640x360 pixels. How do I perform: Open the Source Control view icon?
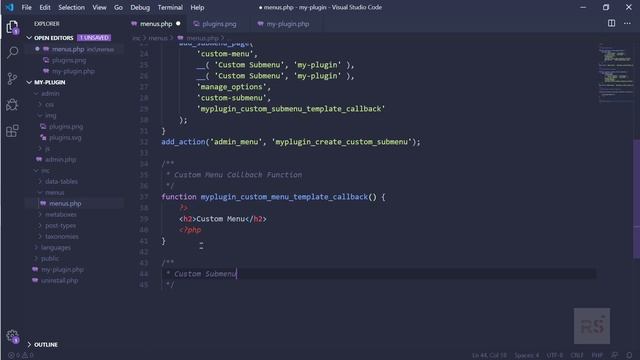point(12,78)
